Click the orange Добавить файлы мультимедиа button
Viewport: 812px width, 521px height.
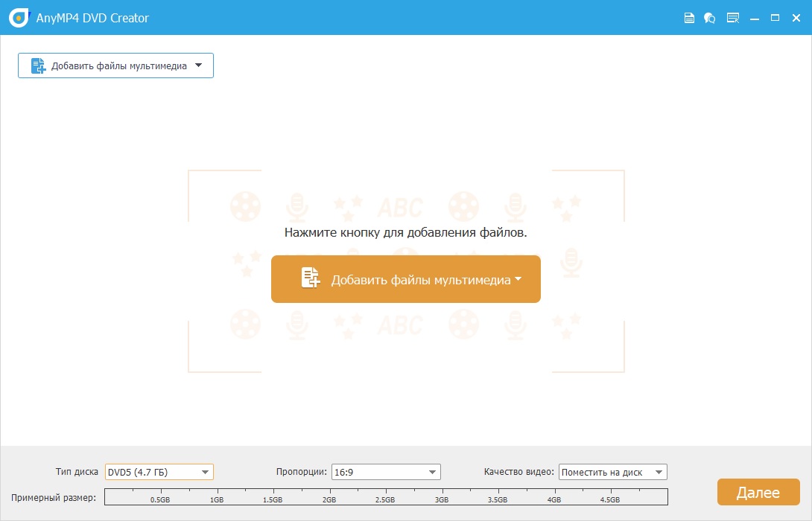pos(406,278)
